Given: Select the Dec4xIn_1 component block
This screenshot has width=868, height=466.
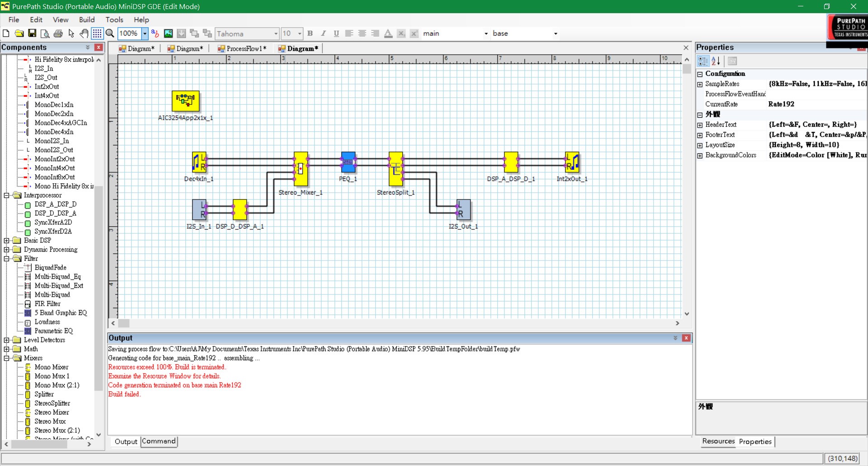Looking at the screenshot, I should [x=199, y=162].
